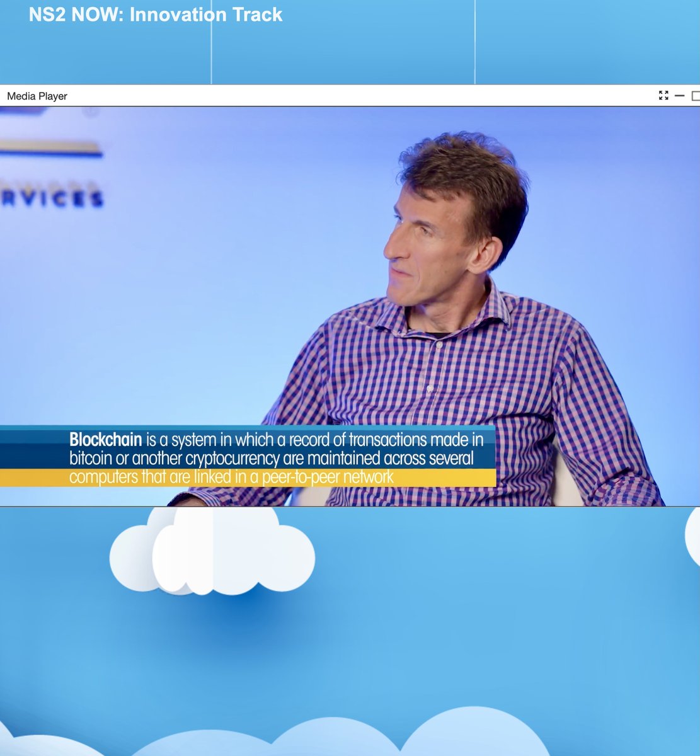The width and height of the screenshot is (700, 756).
Task: Click the blockchain interview video frame
Action: (350, 306)
